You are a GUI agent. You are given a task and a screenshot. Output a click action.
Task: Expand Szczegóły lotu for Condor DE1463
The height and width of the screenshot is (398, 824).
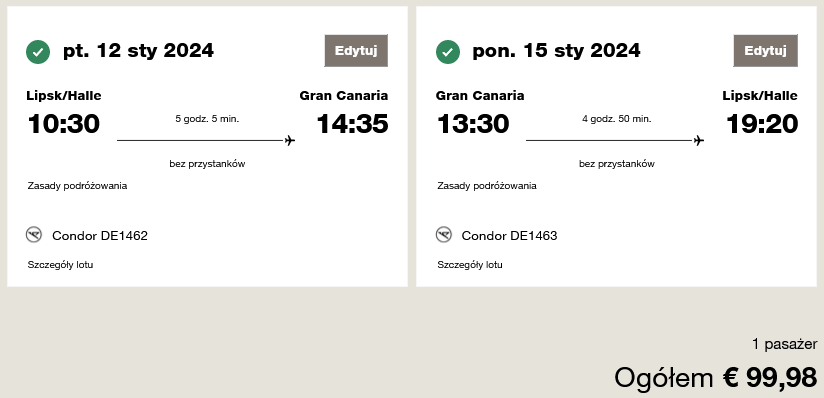click(x=470, y=264)
